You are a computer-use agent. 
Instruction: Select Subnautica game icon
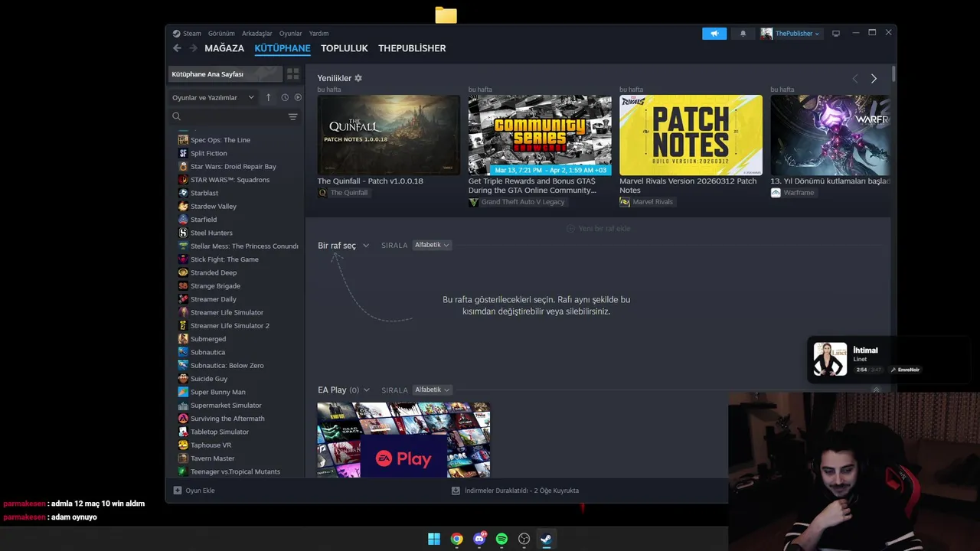183,352
